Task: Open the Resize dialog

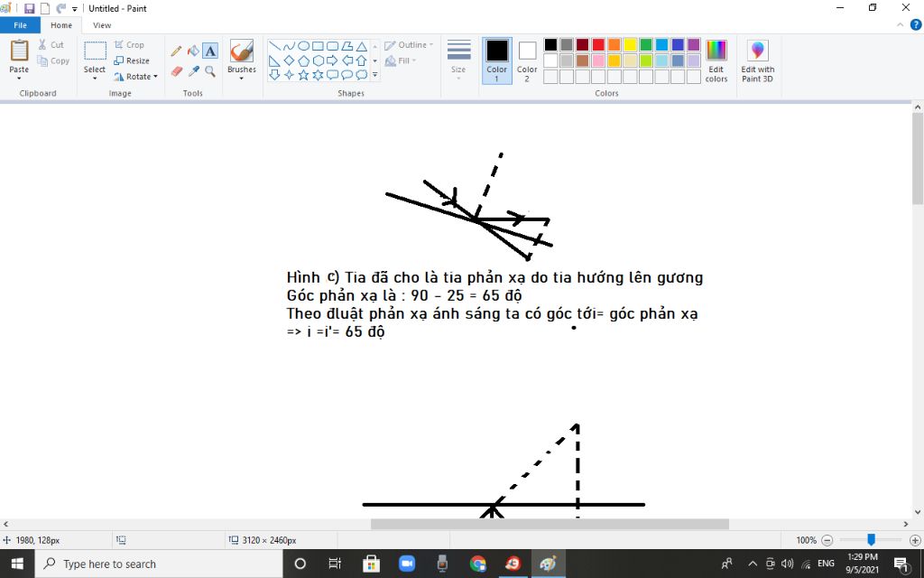Action: 132,61
